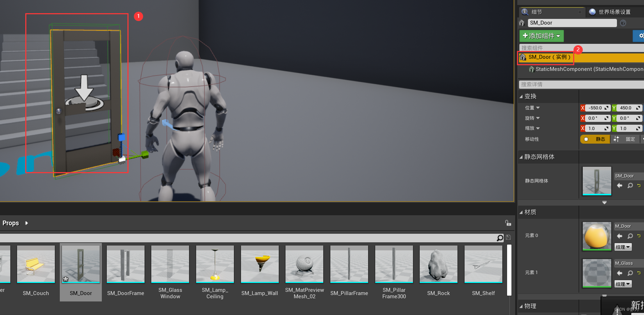Viewport: 644px width, 315px height.
Task: Open the M_Glass material asset picker
Action: tap(629, 263)
